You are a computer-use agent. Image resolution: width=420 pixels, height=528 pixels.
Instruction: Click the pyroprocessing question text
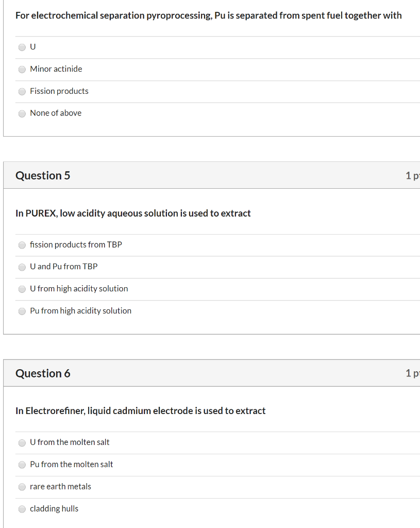click(x=209, y=15)
